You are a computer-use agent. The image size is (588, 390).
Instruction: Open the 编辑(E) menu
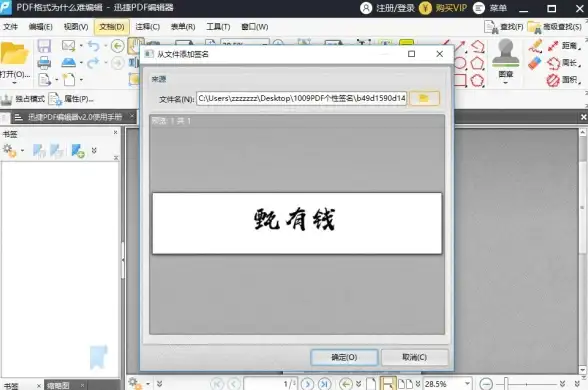tap(40, 27)
